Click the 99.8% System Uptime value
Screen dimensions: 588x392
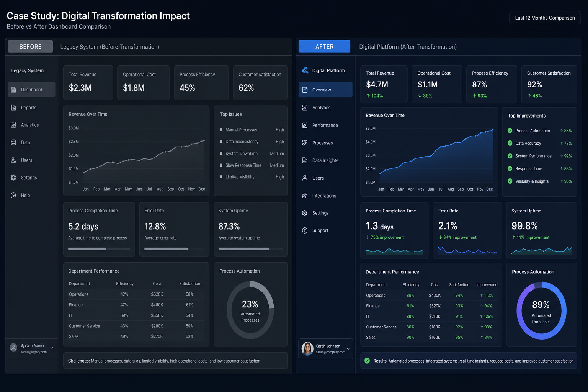[524, 226]
